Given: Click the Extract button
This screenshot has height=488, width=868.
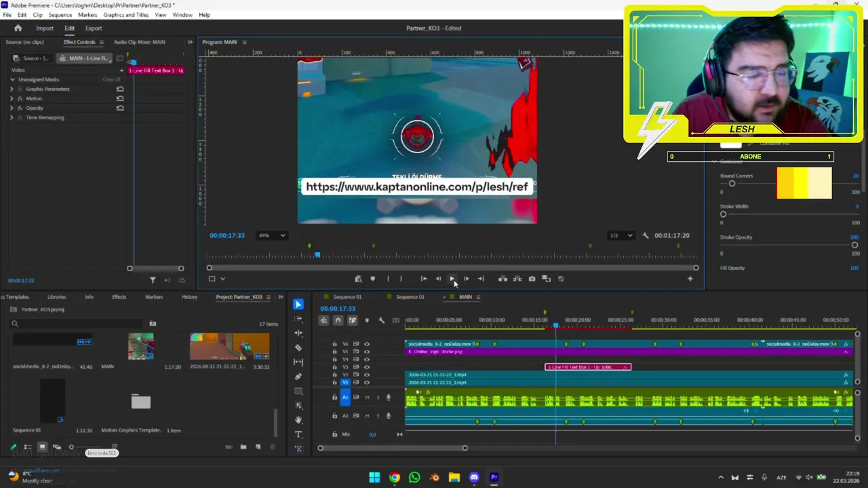Looking at the screenshot, I should pyautogui.click(x=517, y=279).
